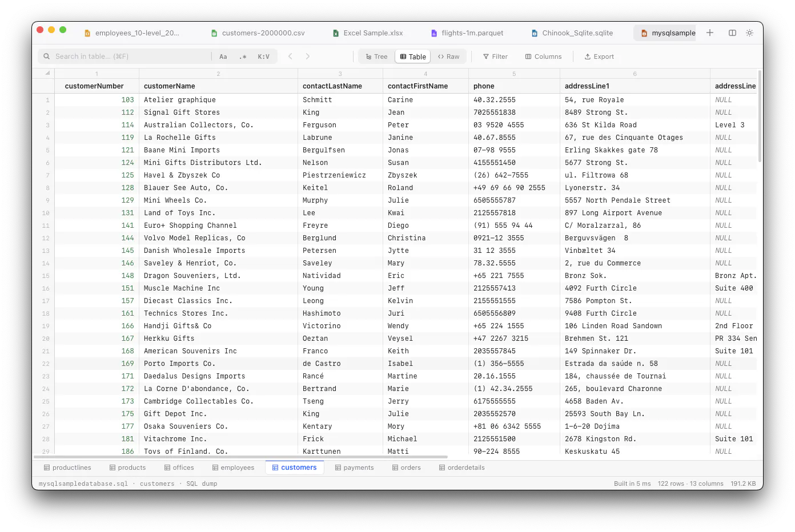Select cell 'Atelier graphique'
The image size is (795, 532).
coord(219,100)
